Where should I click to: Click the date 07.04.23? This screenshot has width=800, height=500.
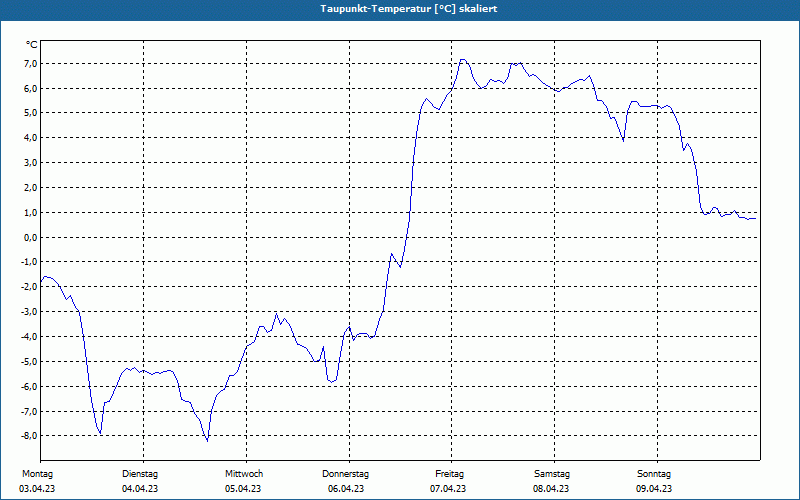click(448, 489)
